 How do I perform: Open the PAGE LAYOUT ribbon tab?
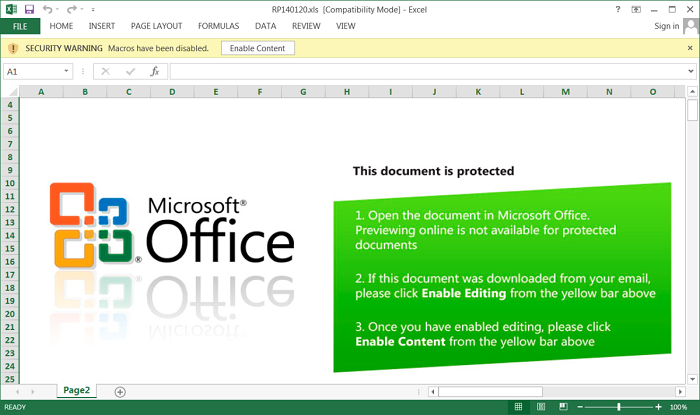click(156, 26)
